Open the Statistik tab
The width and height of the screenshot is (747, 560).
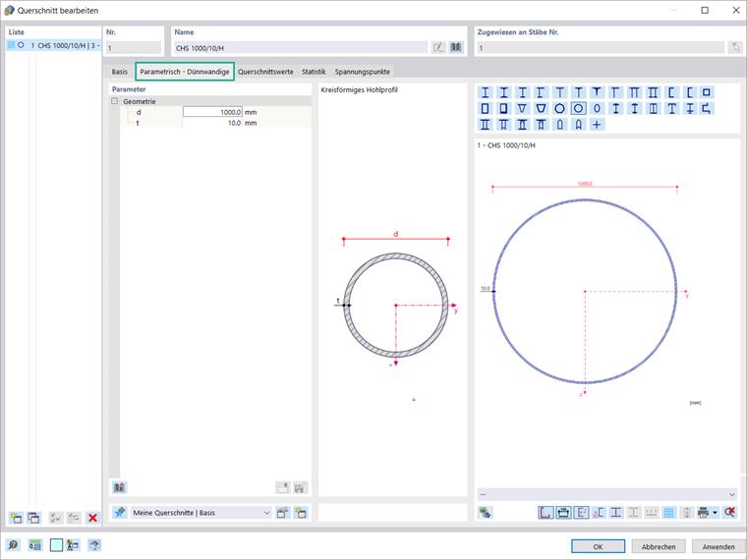[x=314, y=72]
